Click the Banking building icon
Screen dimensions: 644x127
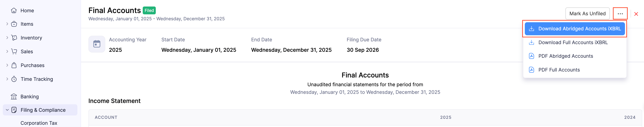[14, 97]
